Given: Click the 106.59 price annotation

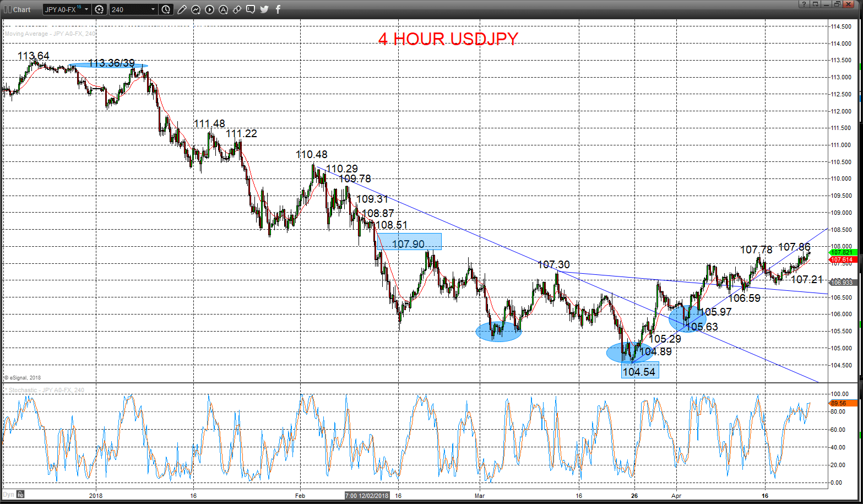Looking at the screenshot, I should [x=745, y=299].
